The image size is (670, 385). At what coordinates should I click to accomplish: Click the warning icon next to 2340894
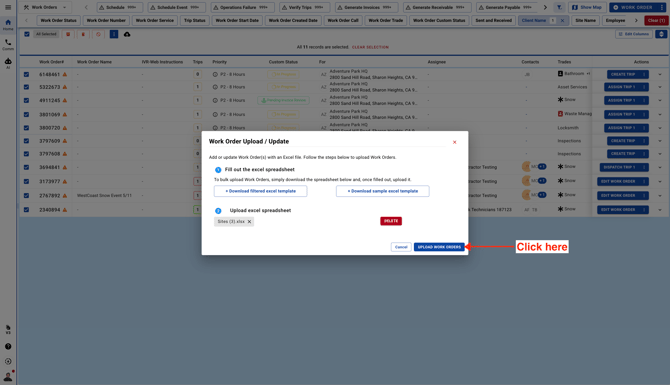(65, 210)
